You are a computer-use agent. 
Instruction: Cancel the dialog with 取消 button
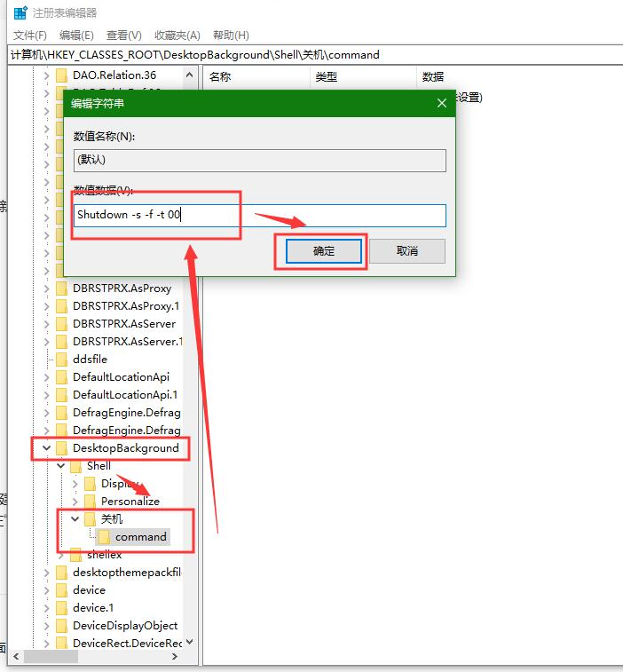pos(407,251)
